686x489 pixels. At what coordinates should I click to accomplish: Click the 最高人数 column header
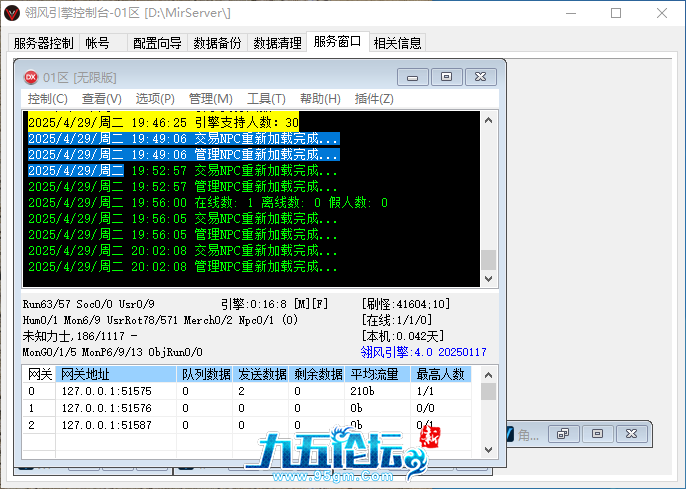pyautogui.click(x=441, y=374)
